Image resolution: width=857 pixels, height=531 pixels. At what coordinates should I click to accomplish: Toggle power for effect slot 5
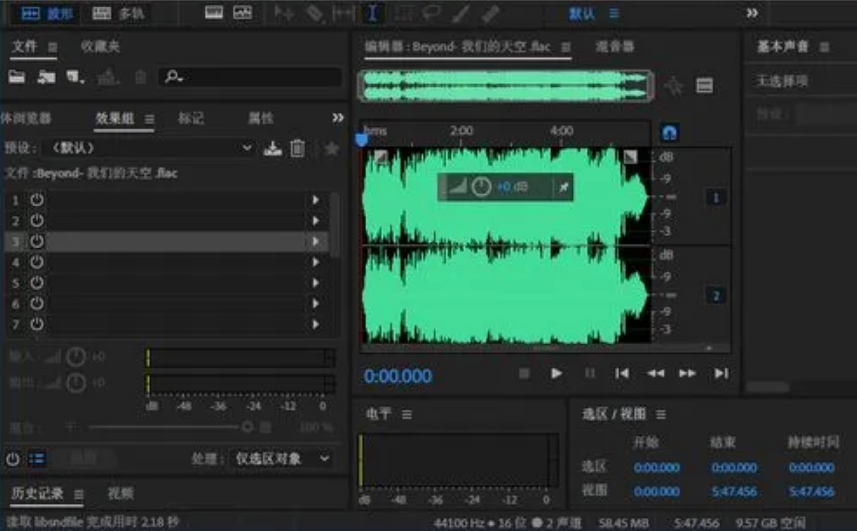click(37, 283)
